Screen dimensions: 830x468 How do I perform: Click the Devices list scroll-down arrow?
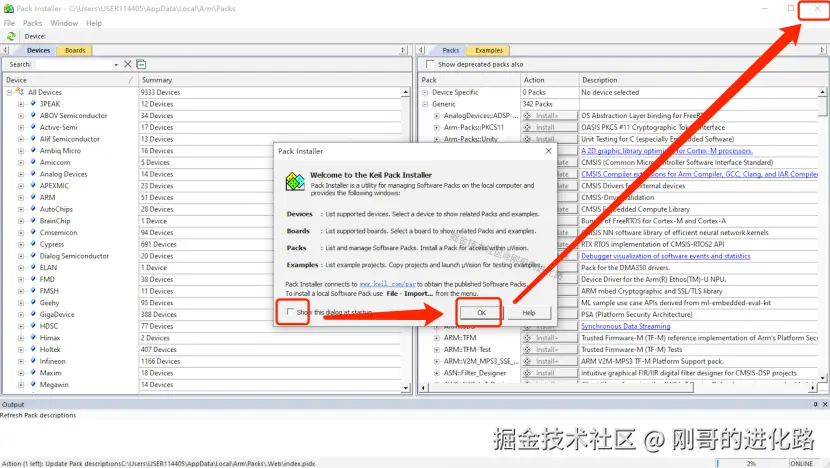pos(405,388)
